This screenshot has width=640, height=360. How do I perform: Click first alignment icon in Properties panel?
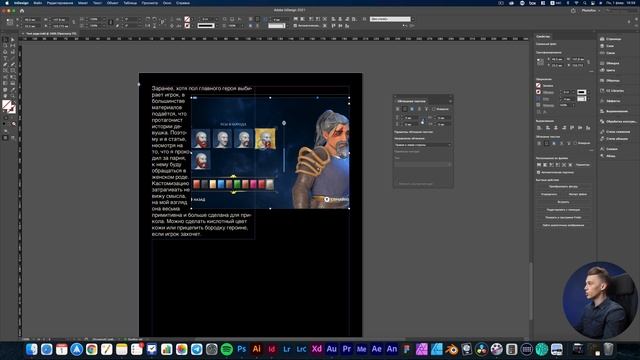click(539, 128)
